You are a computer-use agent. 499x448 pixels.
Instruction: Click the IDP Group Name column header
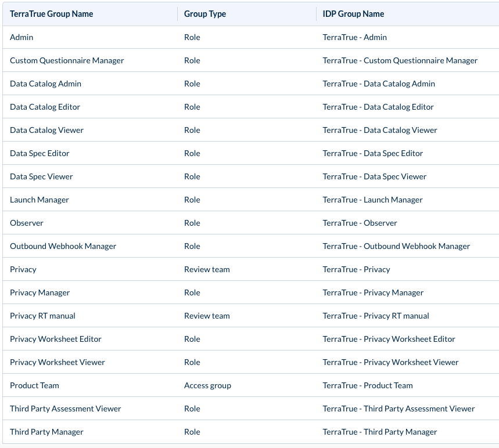(x=353, y=14)
